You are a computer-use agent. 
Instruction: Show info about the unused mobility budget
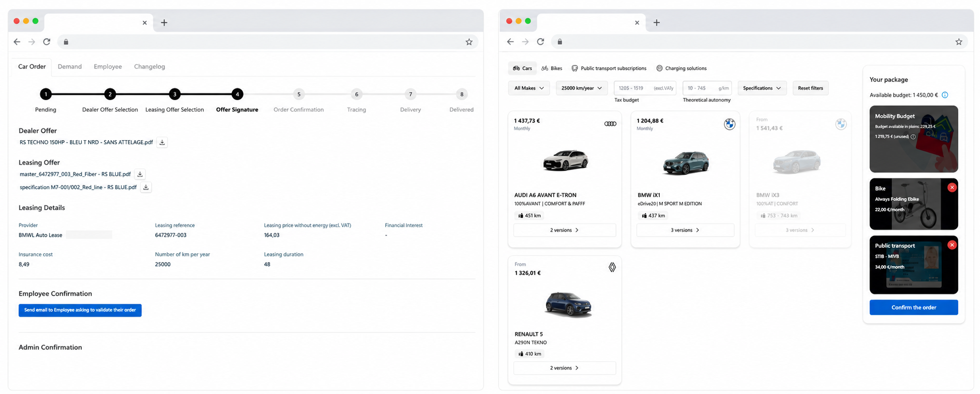[x=913, y=137]
